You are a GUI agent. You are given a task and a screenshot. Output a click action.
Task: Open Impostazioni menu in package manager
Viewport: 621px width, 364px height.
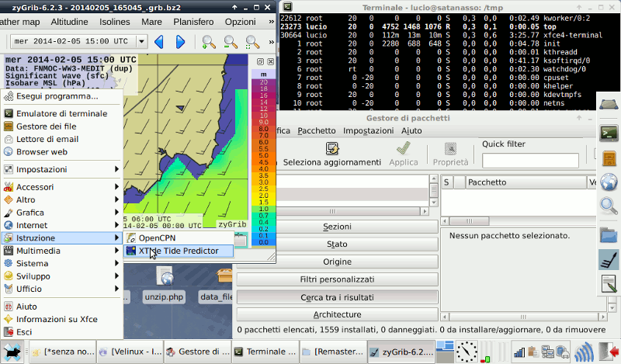[x=368, y=130]
